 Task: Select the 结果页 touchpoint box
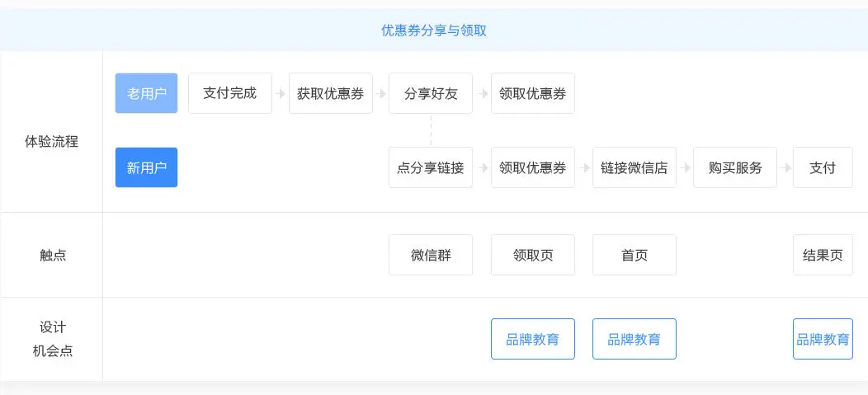[823, 255]
